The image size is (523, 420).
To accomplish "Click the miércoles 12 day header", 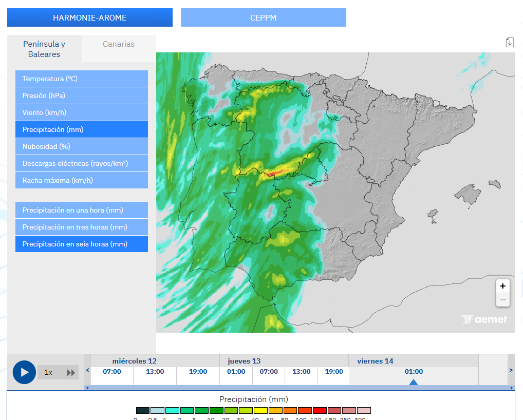I will coord(135,361).
